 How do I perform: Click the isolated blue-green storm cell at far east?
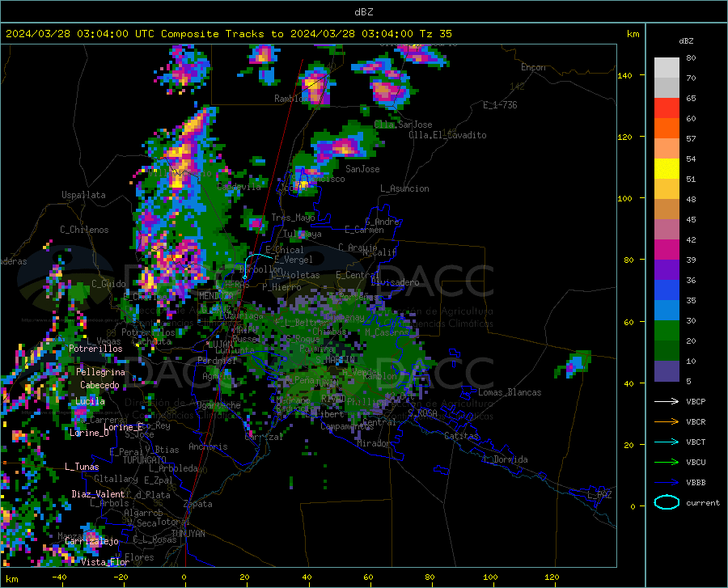(574, 364)
